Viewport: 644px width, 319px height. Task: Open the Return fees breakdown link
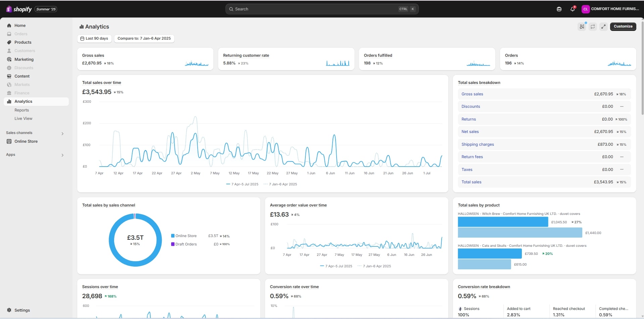click(x=472, y=157)
